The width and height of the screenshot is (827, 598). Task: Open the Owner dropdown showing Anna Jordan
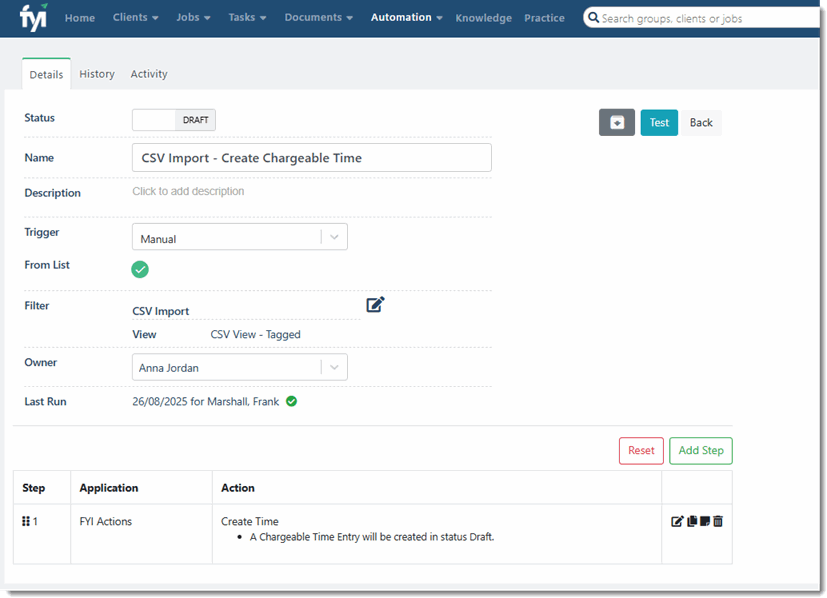239,367
